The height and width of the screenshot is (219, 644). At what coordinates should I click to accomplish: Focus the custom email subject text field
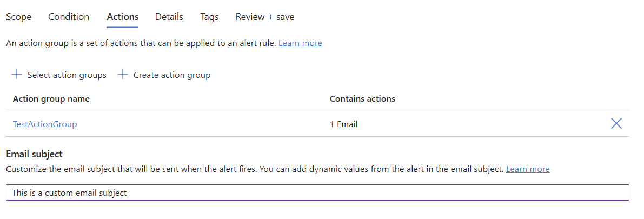[x=317, y=193]
